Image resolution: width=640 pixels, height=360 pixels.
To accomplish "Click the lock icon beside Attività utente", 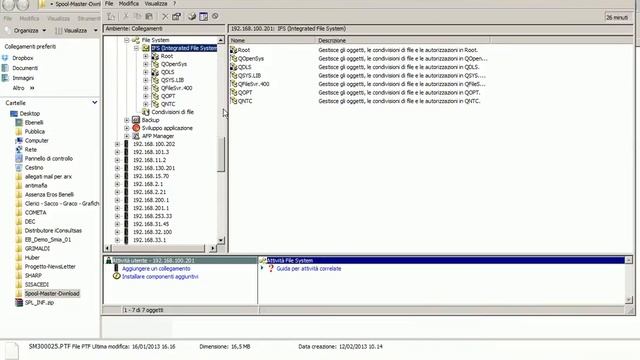I will pos(109,260).
